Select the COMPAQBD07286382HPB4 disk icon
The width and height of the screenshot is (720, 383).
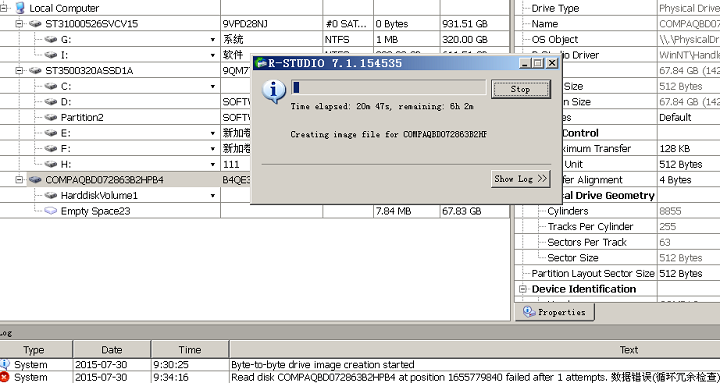click(35, 180)
